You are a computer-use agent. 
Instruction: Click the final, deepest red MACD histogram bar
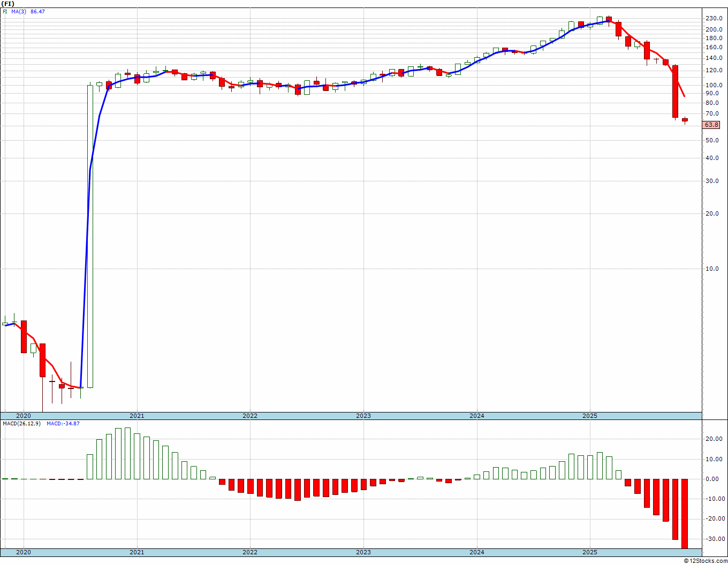685,514
